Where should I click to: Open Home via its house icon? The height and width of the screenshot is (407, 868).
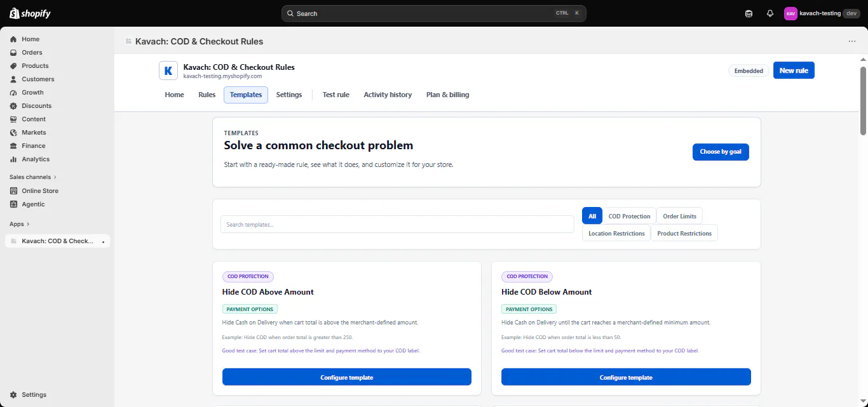point(13,39)
